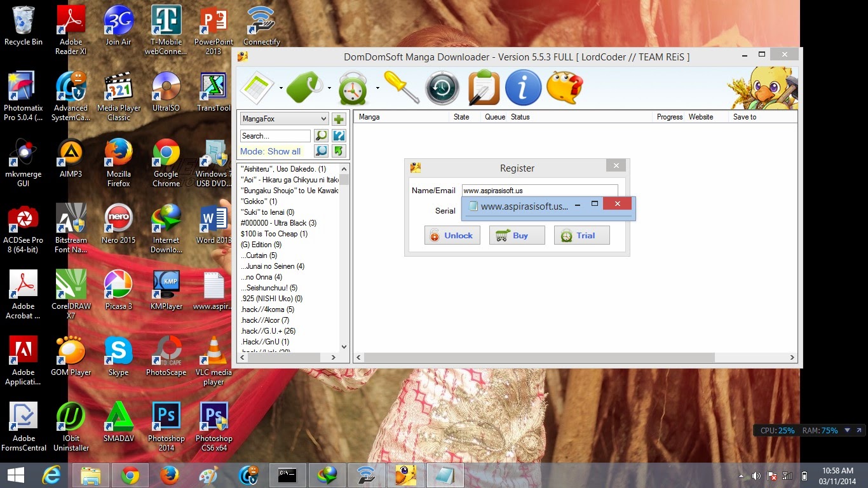Click the green refresh arrow icon in sidebar
The height and width of the screenshot is (488, 868).
(339, 151)
